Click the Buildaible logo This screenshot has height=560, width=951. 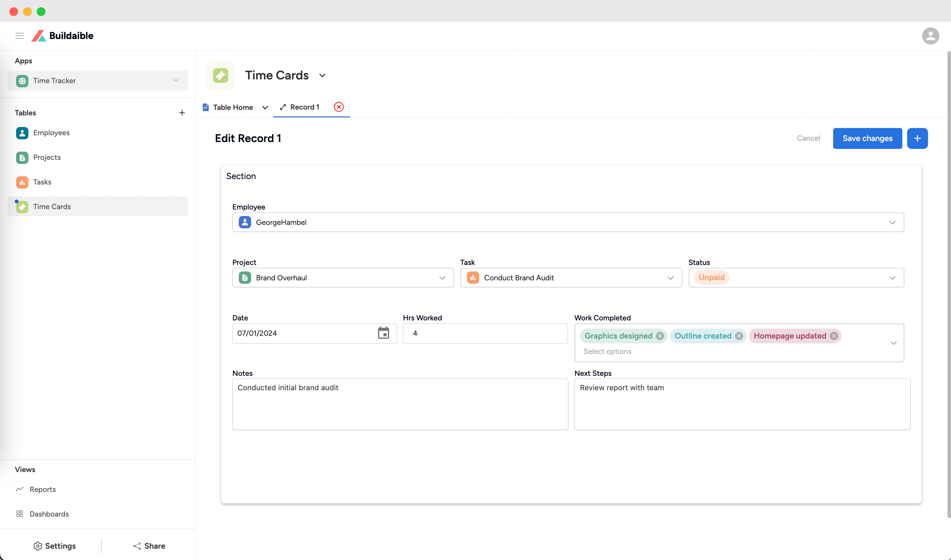[x=62, y=36]
